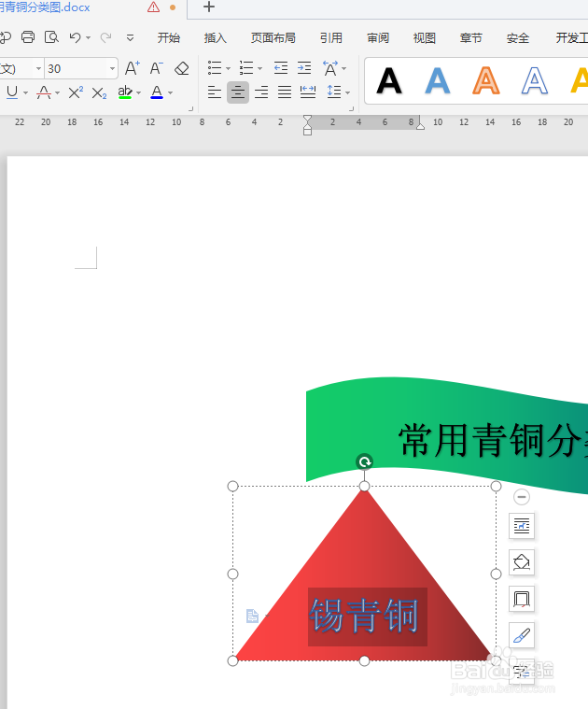Click the 常用青铜分类 banner text
The width and height of the screenshot is (588, 709).
493,440
